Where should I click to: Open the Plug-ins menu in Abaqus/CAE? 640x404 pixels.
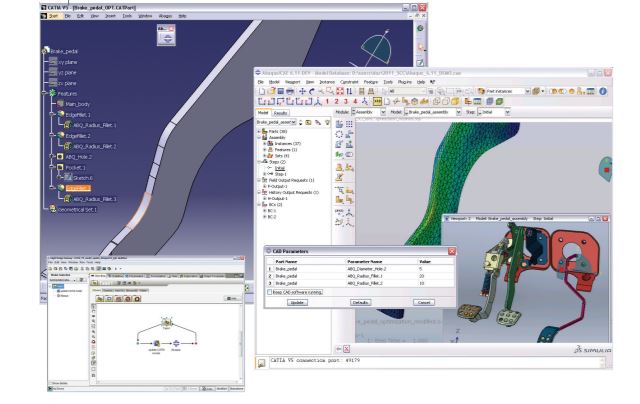coord(404,82)
